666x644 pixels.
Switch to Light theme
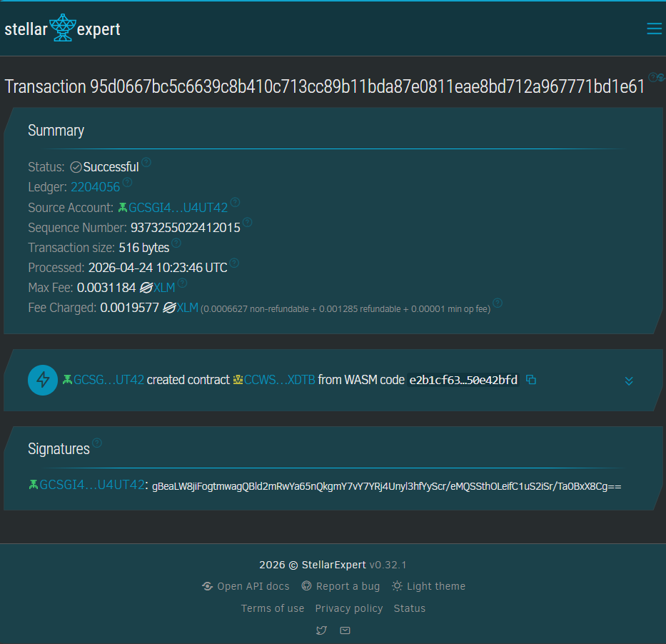point(428,586)
